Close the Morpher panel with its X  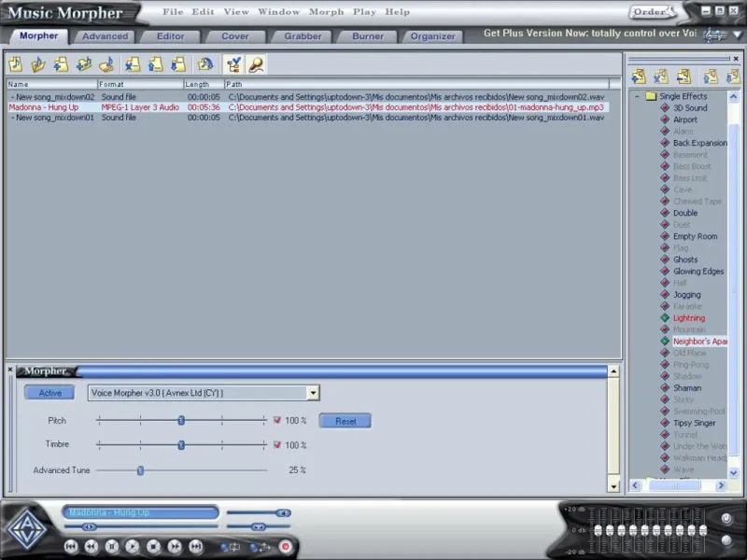coord(10,369)
